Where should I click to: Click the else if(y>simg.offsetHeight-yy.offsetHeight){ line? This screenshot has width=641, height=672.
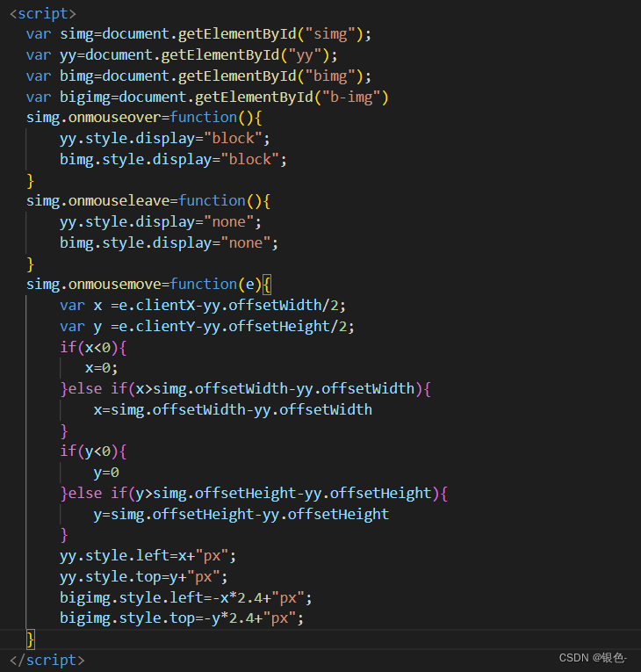pos(254,494)
